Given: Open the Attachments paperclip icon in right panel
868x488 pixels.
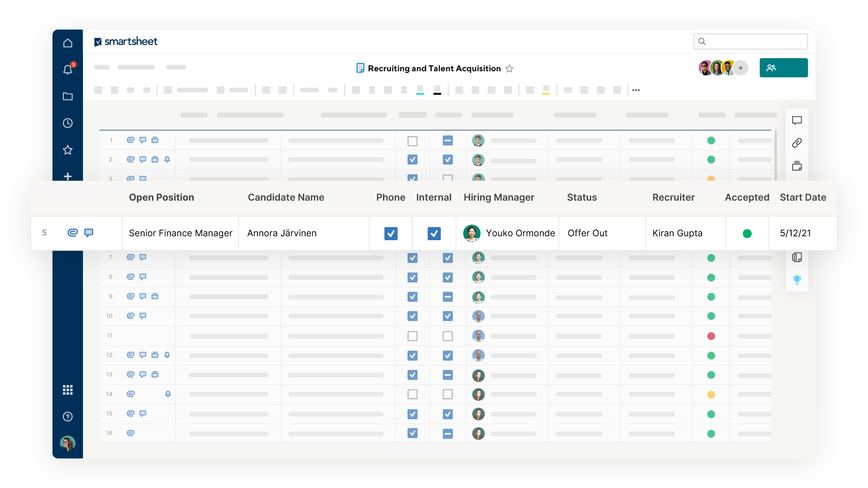Looking at the screenshot, I should [x=797, y=143].
